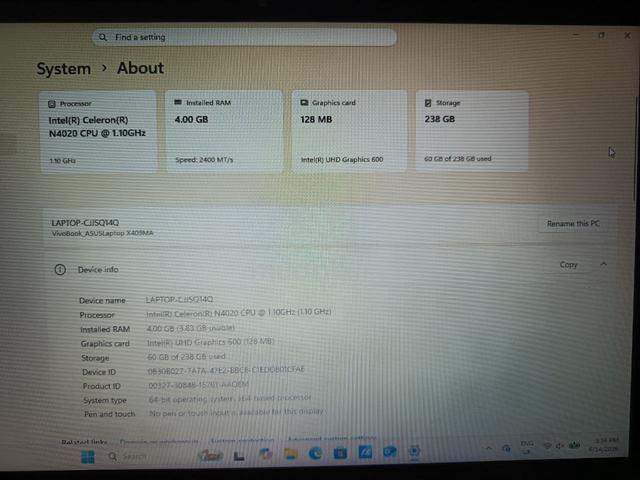Open the Outlook icon on the taskbar

pos(389,452)
